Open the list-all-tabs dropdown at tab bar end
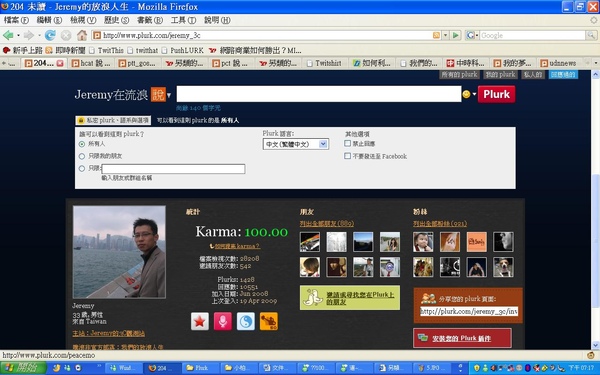The width and height of the screenshot is (600, 375). [596, 63]
